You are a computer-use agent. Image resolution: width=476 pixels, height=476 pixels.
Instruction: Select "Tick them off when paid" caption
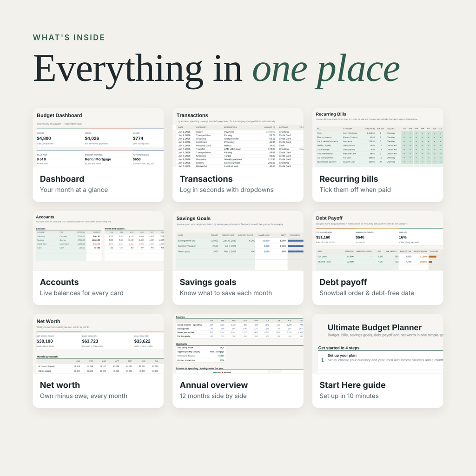pyautogui.click(x=355, y=190)
